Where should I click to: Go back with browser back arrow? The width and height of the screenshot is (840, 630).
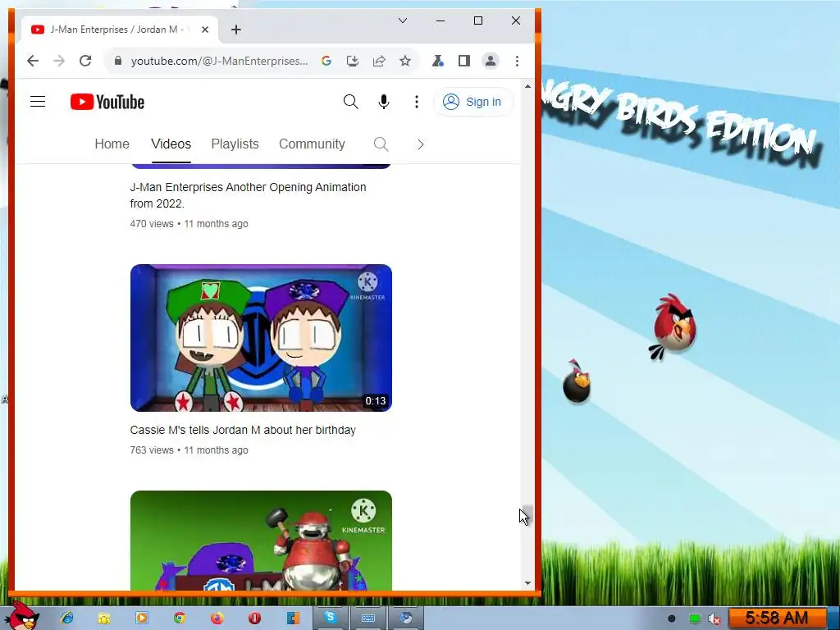tap(33, 61)
